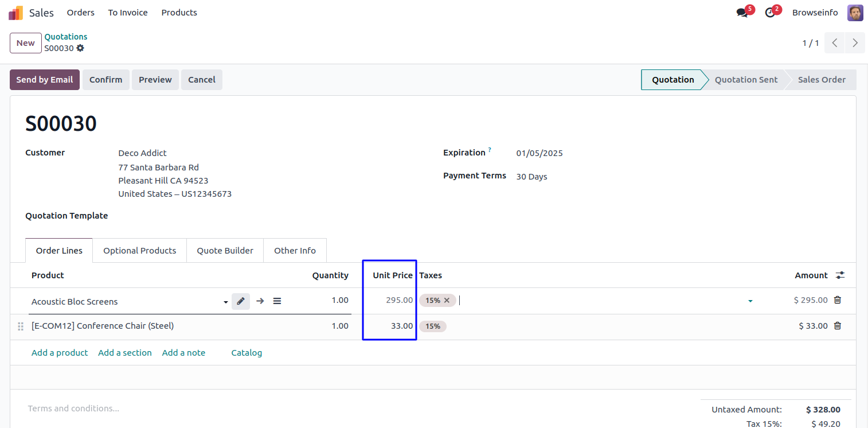Click the Terms and conditions text field

click(x=73, y=408)
